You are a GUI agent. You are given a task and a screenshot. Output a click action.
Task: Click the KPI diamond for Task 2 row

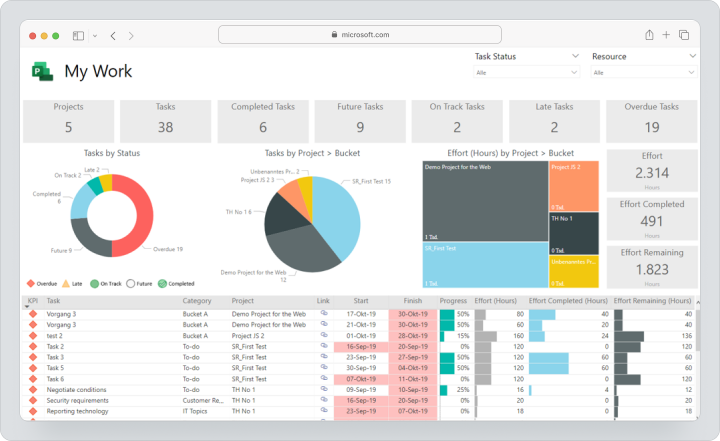33,346
